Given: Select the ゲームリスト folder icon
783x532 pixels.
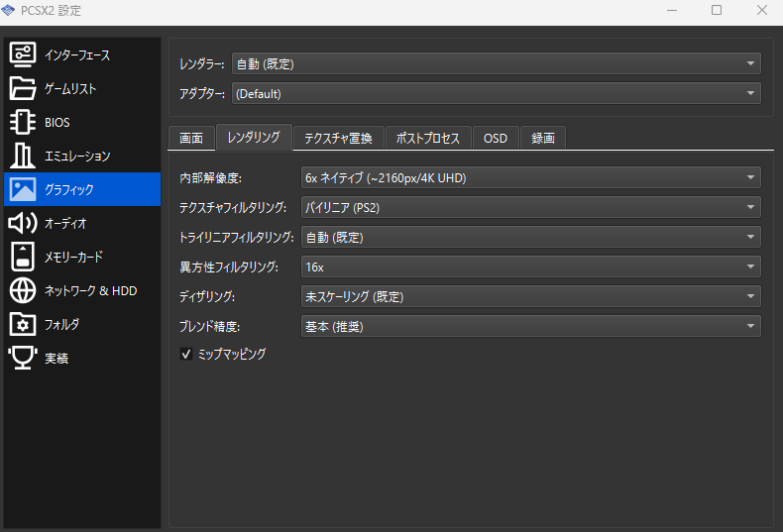Looking at the screenshot, I should (x=23, y=89).
